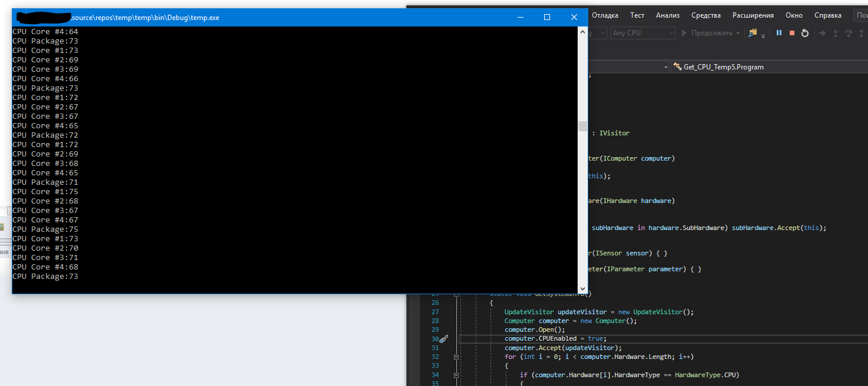Click the Show Next Statement arrow

pyautogui.click(x=822, y=33)
